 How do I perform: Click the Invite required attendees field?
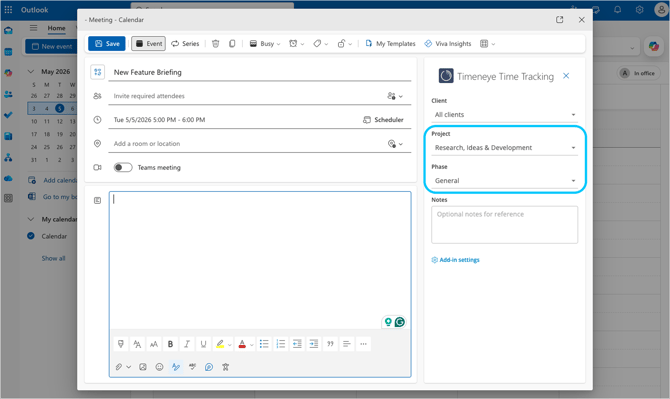(246, 96)
